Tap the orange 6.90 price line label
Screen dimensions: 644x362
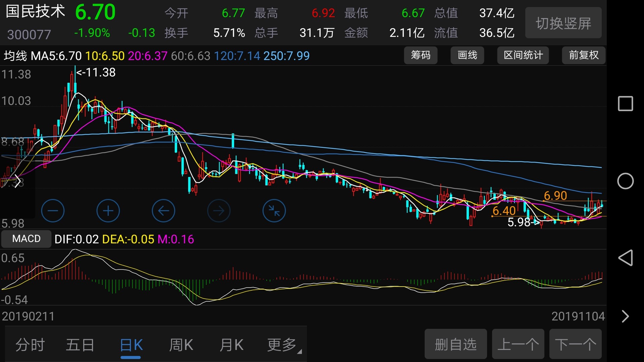point(555,195)
